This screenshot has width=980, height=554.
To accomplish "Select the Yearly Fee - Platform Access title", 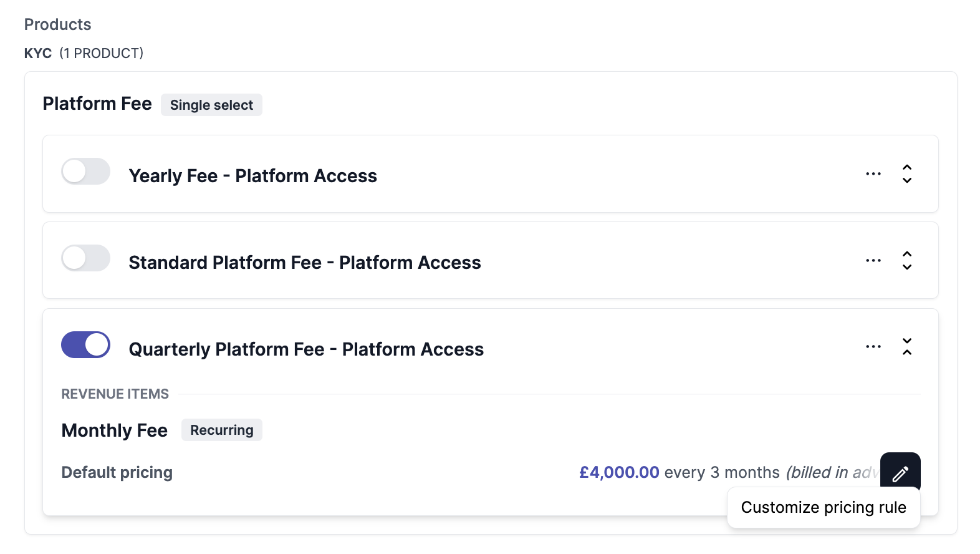I will pos(252,176).
